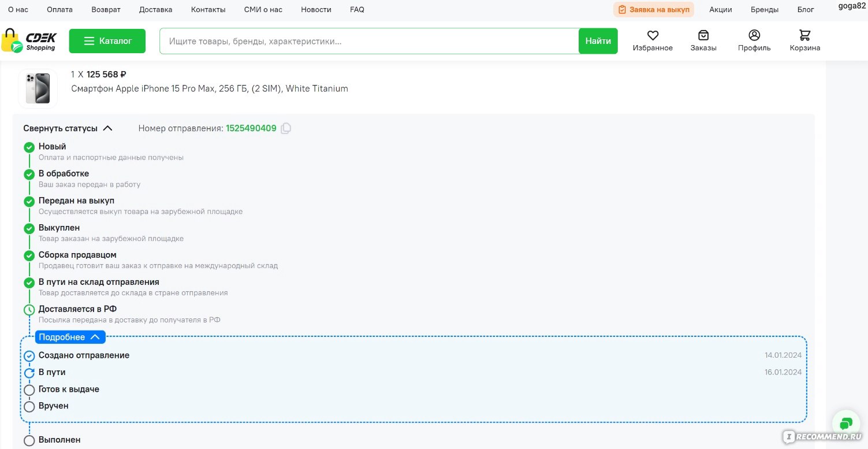The width and height of the screenshot is (868, 449).
Task: Click the Передан на выкуп check icon
Action: (29, 202)
